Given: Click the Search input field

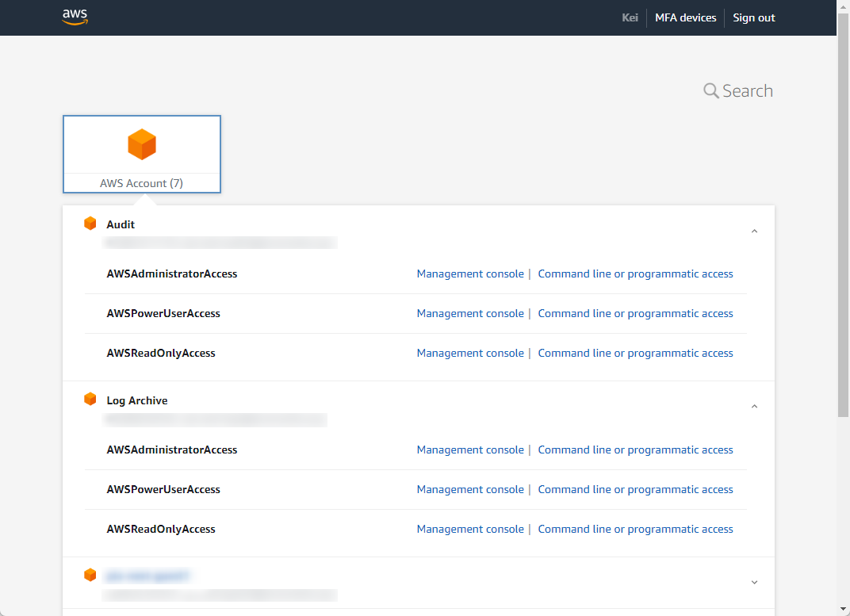Looking at the screenshot, I should point(748,90).
